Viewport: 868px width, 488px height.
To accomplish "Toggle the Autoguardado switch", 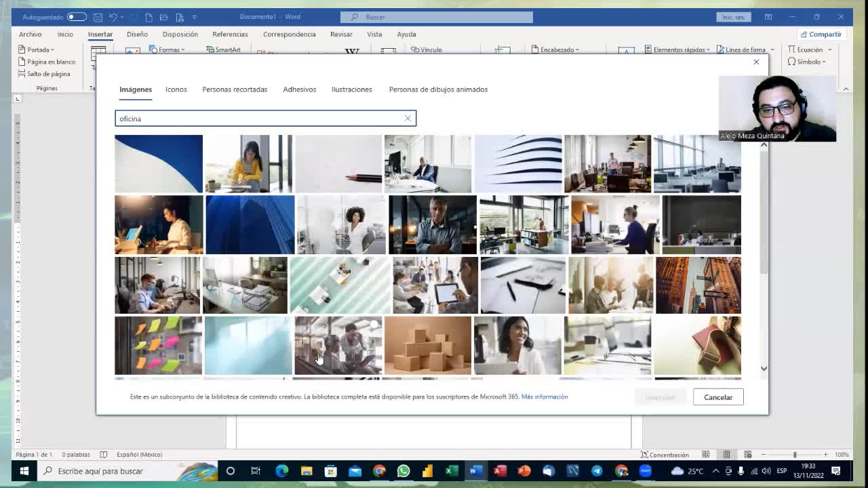I will click(x=77, y=17).
